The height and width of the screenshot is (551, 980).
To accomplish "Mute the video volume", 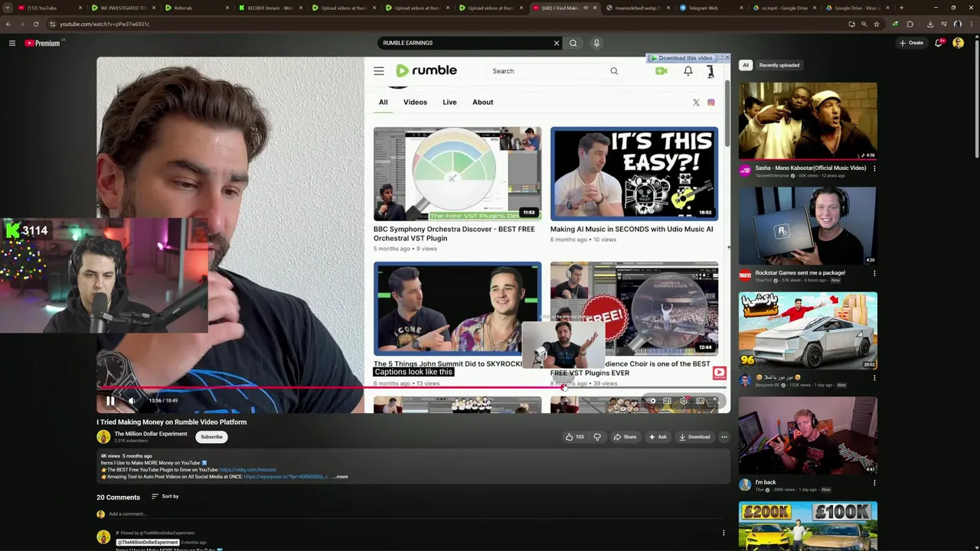I will (132, 400).
